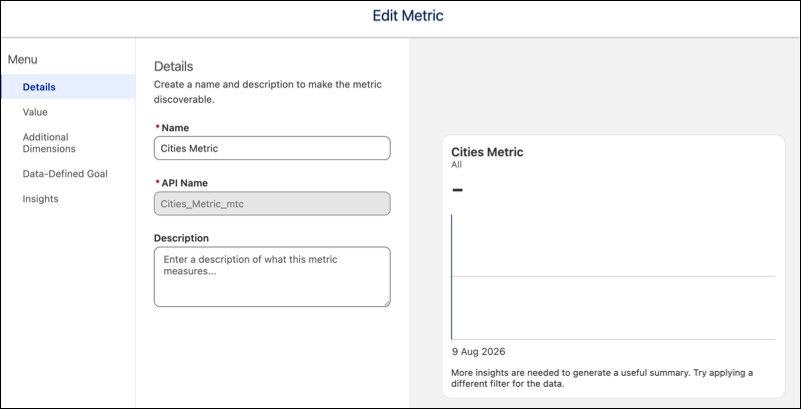Click the Cities Metric preview card title

click(x=487, y=152)
